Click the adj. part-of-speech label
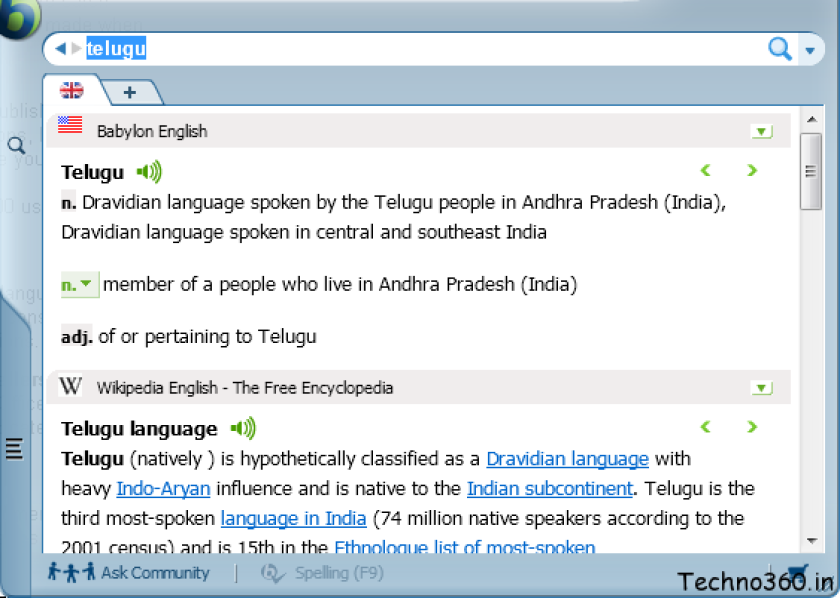The image size is (840, 598). point(77,337)
